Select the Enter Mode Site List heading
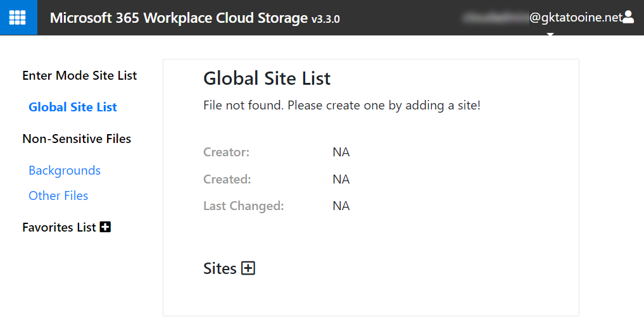 click(x=80, y=75)
